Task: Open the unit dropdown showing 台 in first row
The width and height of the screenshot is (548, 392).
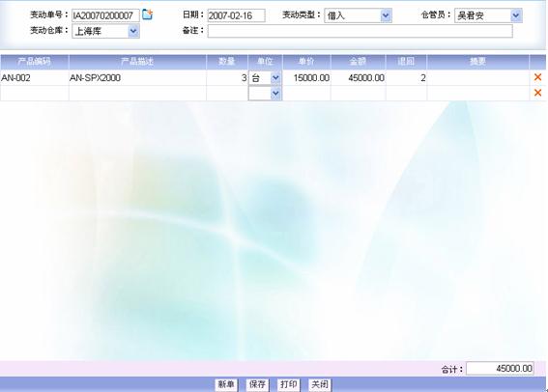Action: pos(265,77)
